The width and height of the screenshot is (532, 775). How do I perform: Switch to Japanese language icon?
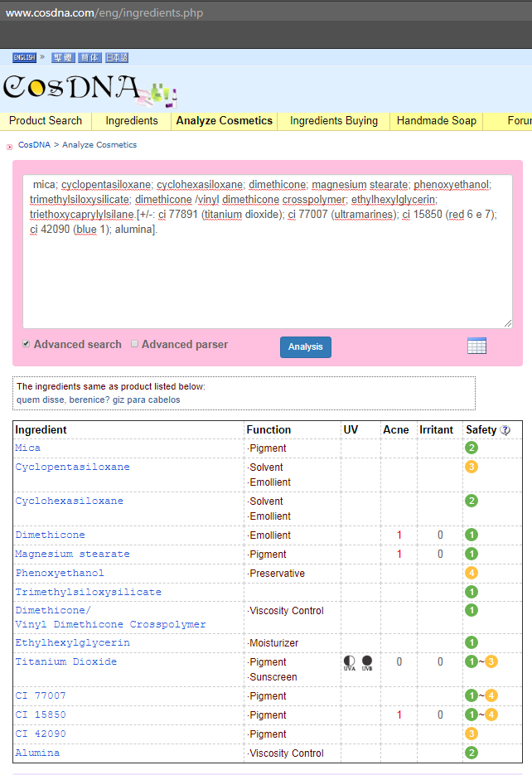[117, 57]
